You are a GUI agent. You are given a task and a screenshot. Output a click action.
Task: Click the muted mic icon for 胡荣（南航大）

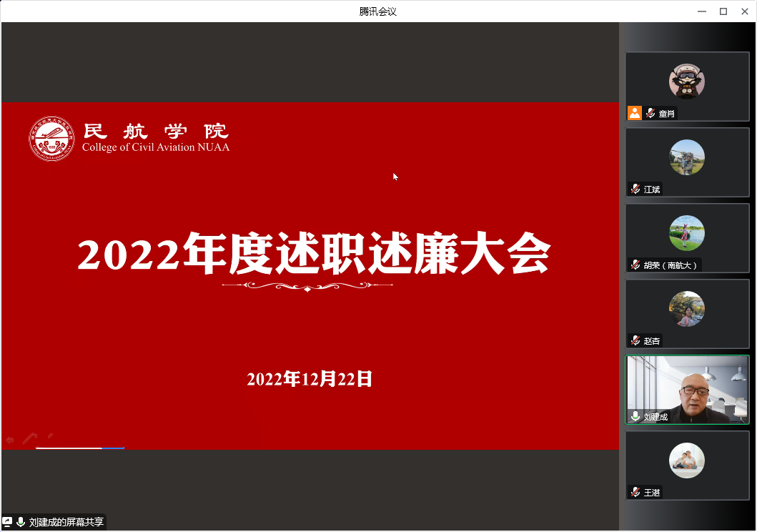coord(635,265)
